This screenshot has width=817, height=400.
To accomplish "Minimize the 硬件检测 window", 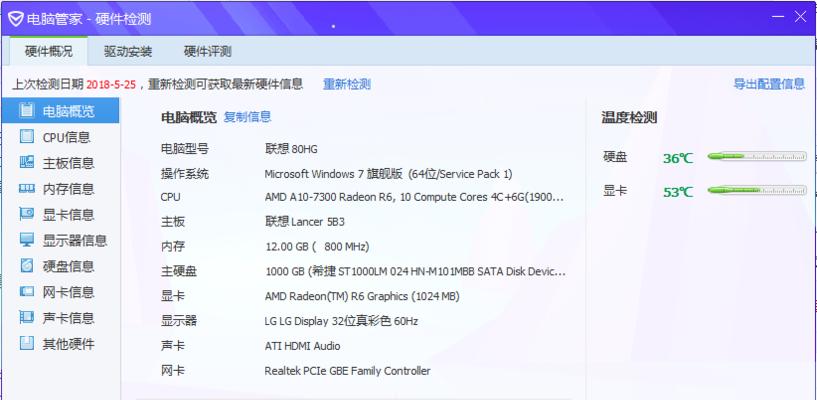I will pos(778,17).
